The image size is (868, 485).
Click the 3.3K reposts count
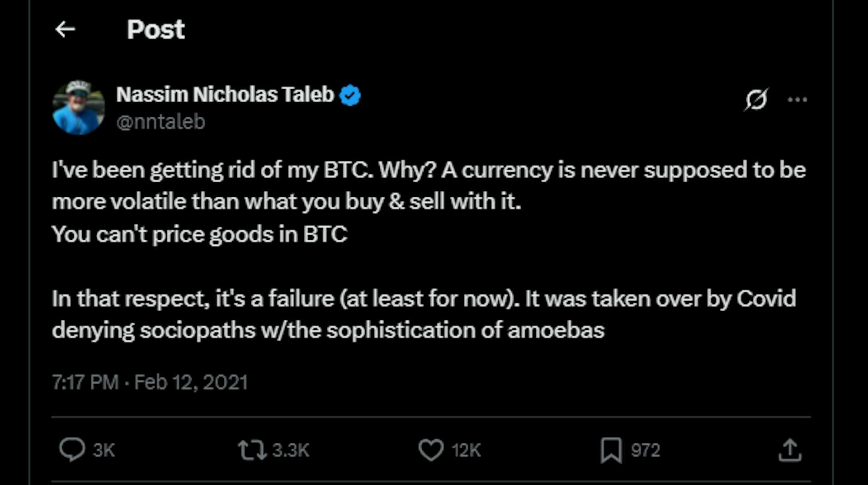(x=291, y=450)
